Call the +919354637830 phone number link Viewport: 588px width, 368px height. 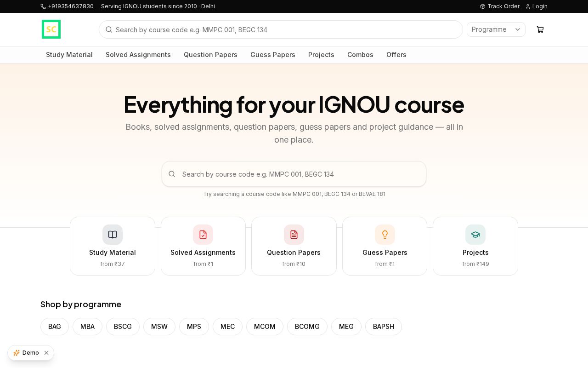coord(67,6)
